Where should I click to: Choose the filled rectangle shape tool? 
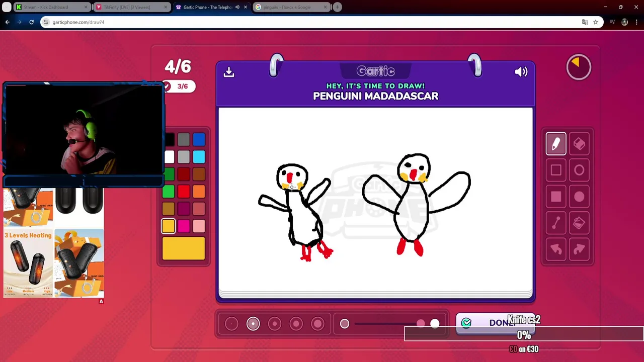[556, 197]
